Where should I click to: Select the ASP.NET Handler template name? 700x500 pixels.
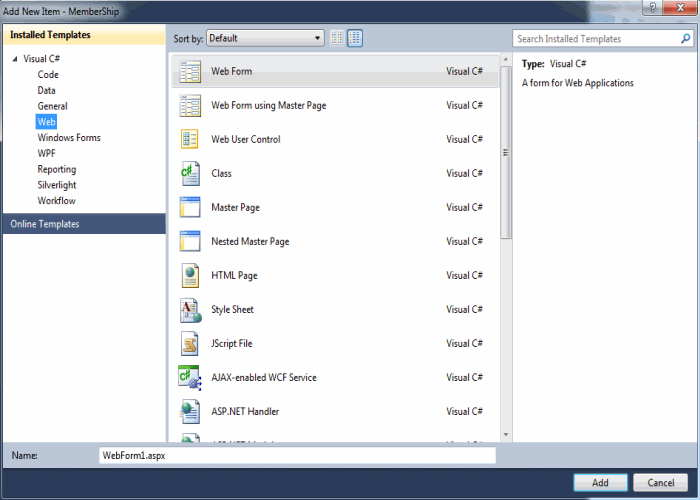(245, 411)
